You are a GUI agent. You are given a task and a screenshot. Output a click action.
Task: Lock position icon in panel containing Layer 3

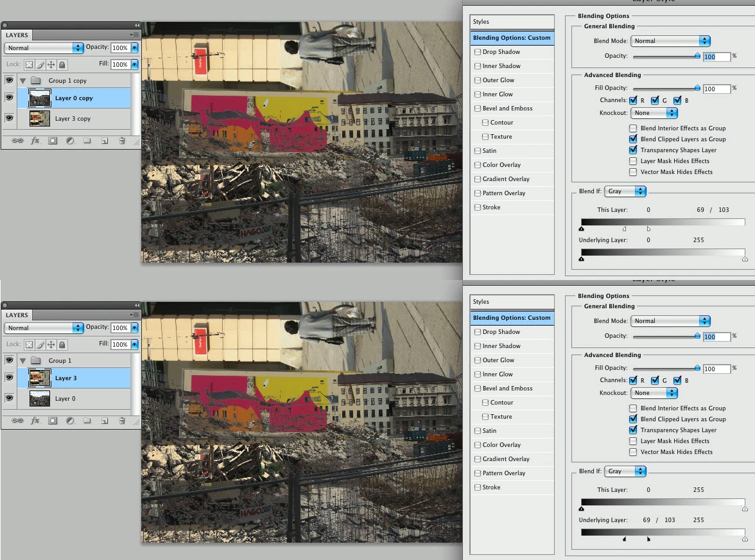[51, 345]
